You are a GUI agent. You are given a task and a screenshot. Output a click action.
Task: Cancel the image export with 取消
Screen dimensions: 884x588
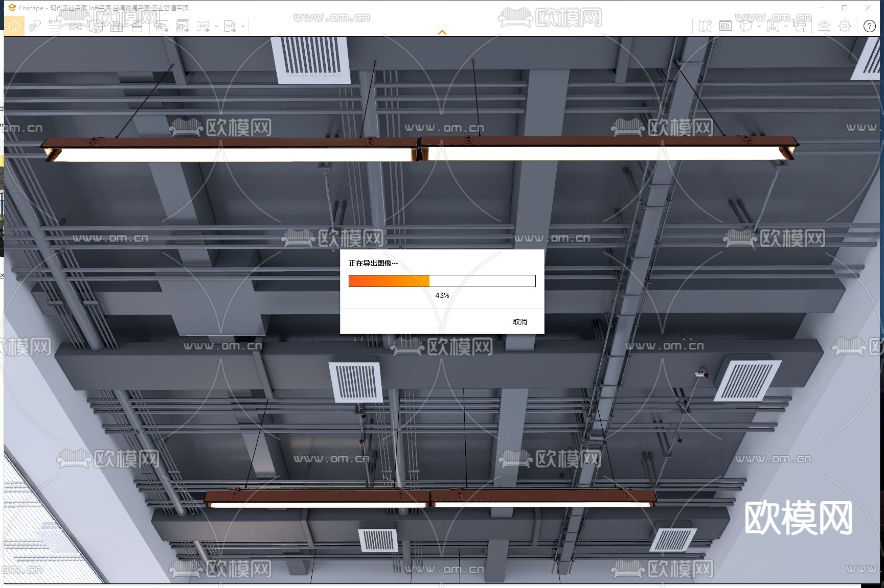(x=519, y=322)
